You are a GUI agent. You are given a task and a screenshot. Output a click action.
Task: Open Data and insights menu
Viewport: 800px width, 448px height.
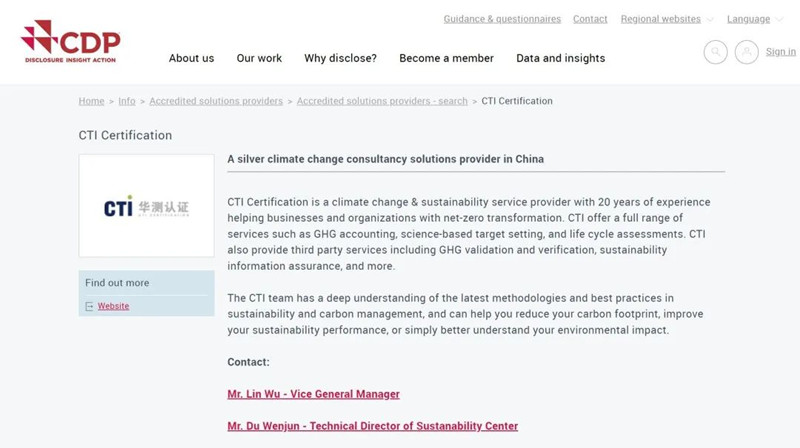(x=560, y=58)
